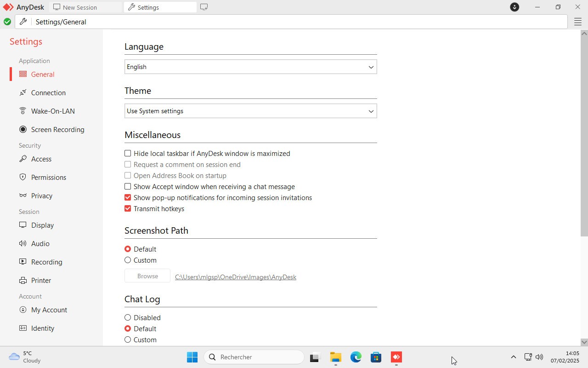Click the AnyDesk taskbar icon
Screen dimensions: 588x368
(x=396, y=357)
